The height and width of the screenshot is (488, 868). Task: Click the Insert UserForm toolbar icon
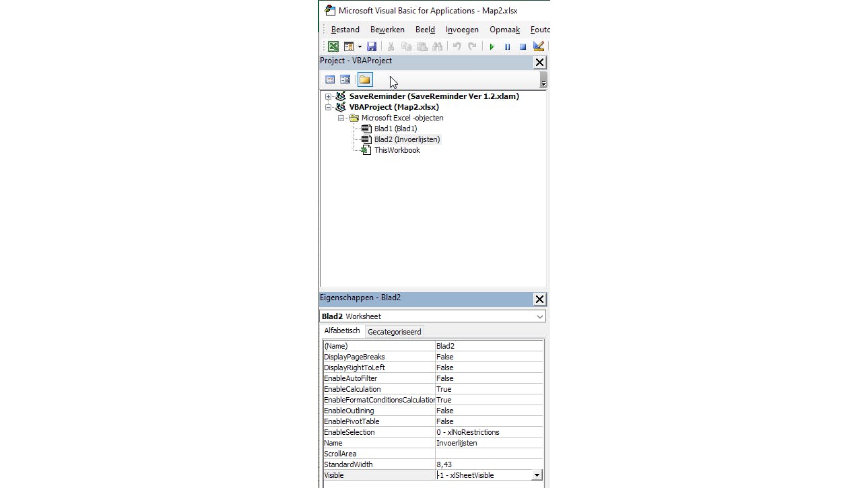[349, 46]
